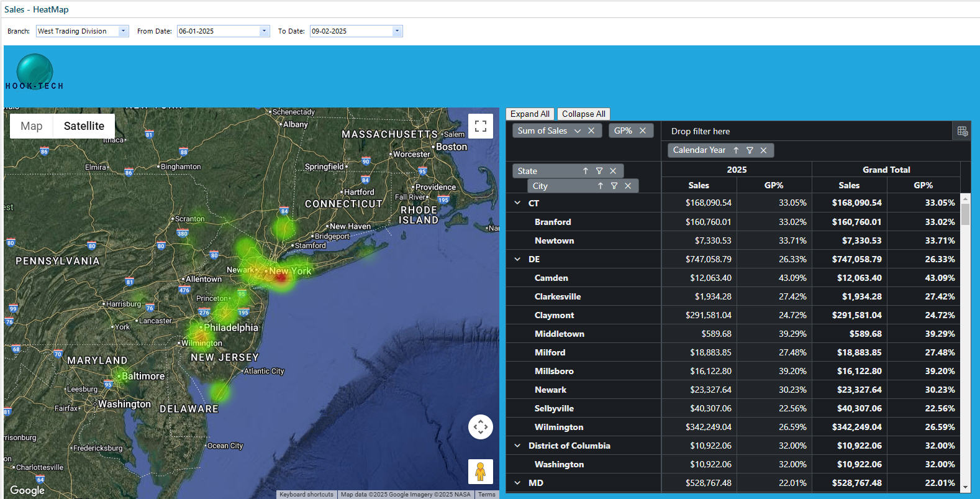Click the 2025 year column header

click(x=737, y=170)
